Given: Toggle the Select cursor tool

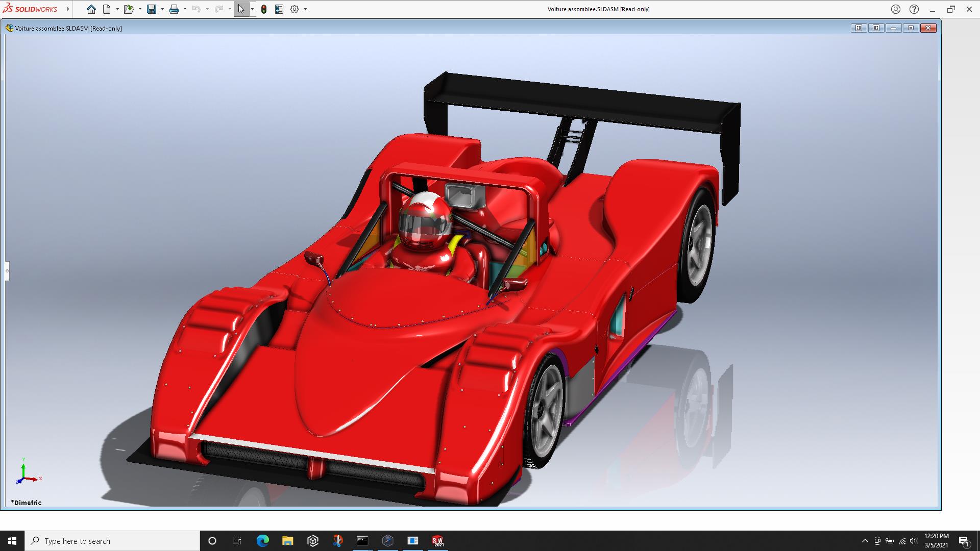Looking at the screenshot, I should coord(241,9).
